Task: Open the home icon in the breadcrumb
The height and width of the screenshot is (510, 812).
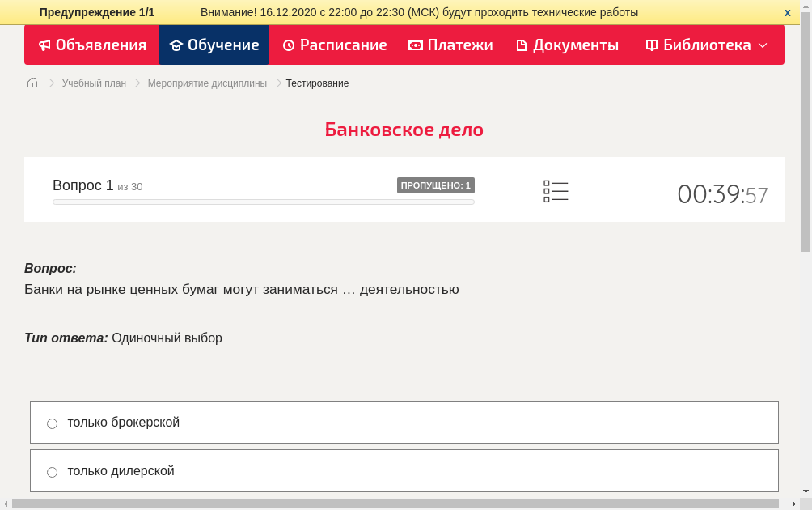Action: pyautogui.click(x=32, y=82)
